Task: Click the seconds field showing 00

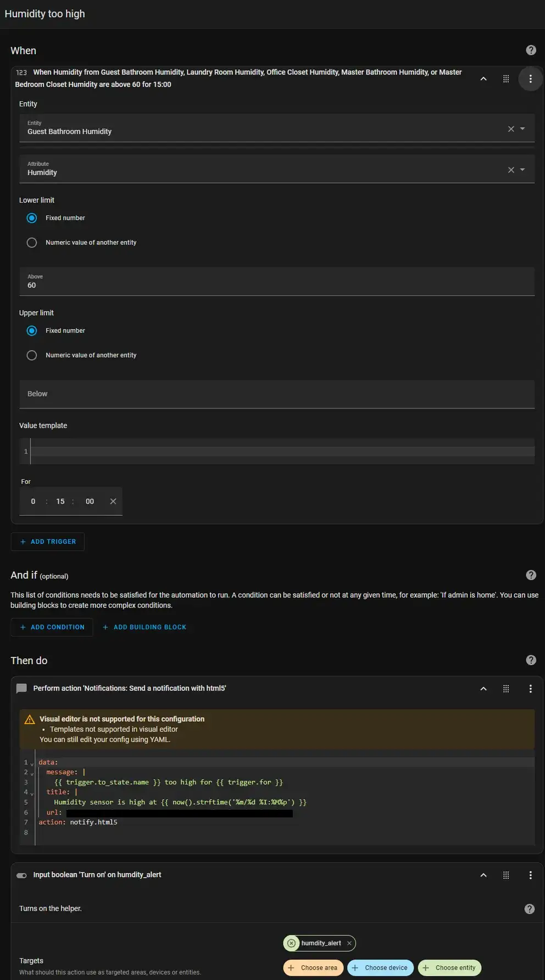Action: point(90,501)
